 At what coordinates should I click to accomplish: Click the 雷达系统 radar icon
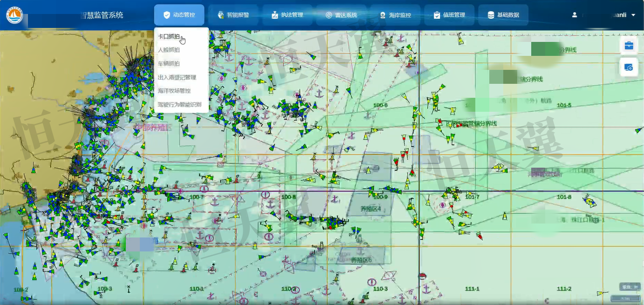click(x=329, y=15)
